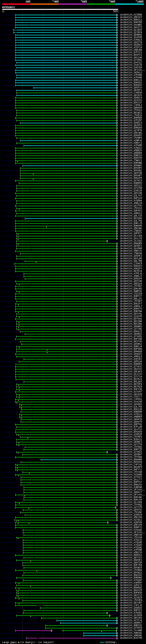Image resolution: width=146 pixels, height=644 pixels.
Task: Select hit label UniRef100_Q41409
Action: pos(131,394)
